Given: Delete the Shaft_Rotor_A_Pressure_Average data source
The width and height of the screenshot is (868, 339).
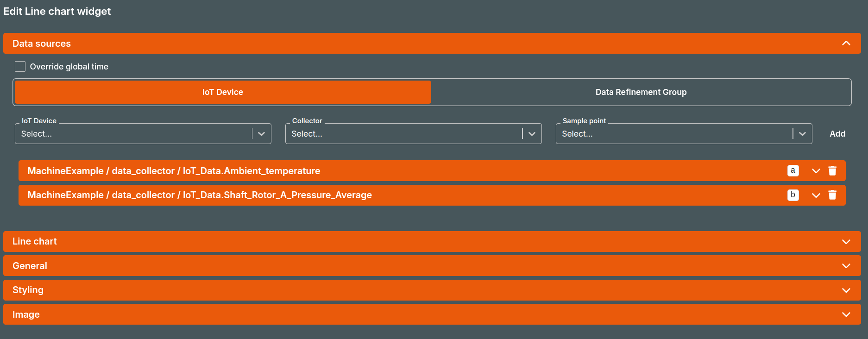Looking at the screenshot, I should point(832,195).
